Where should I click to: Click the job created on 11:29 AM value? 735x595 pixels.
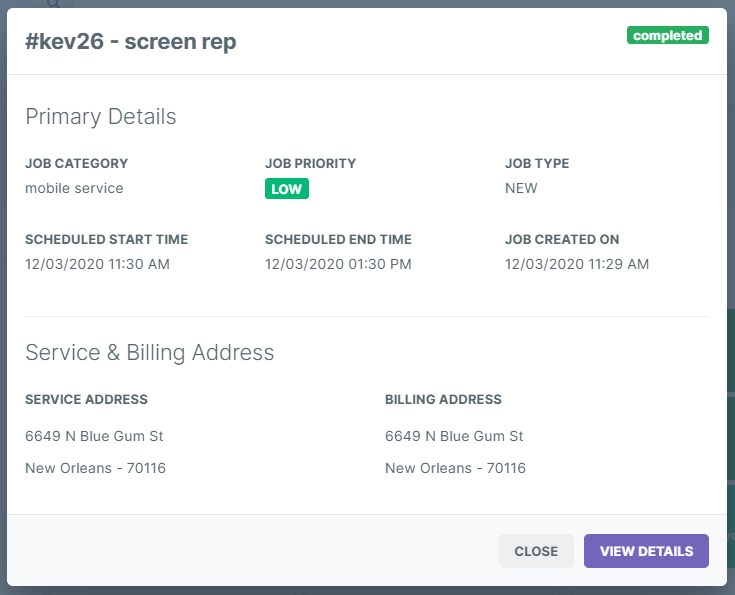tap(577, 264)
